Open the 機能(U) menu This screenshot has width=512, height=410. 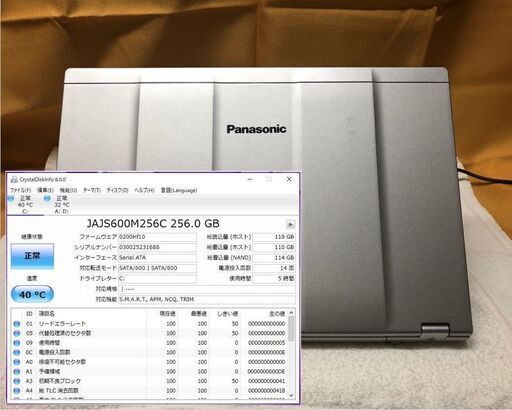[68, 190]
